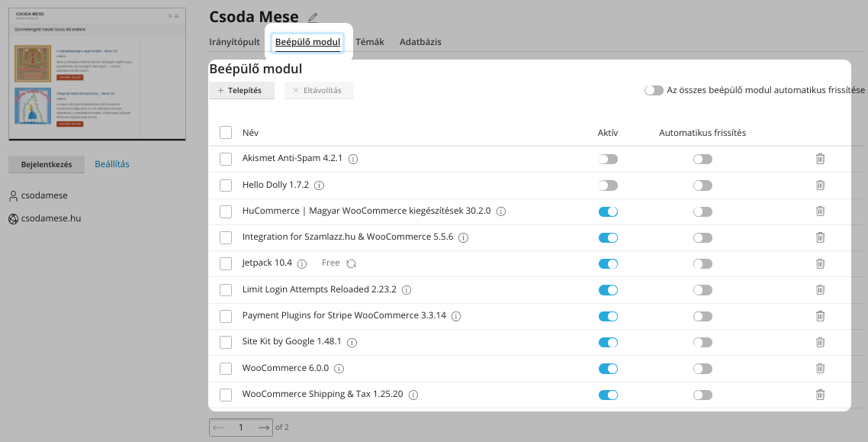Click the Telepítés button
This screenshot has width=868, height=442.
[x=242, y=90]
